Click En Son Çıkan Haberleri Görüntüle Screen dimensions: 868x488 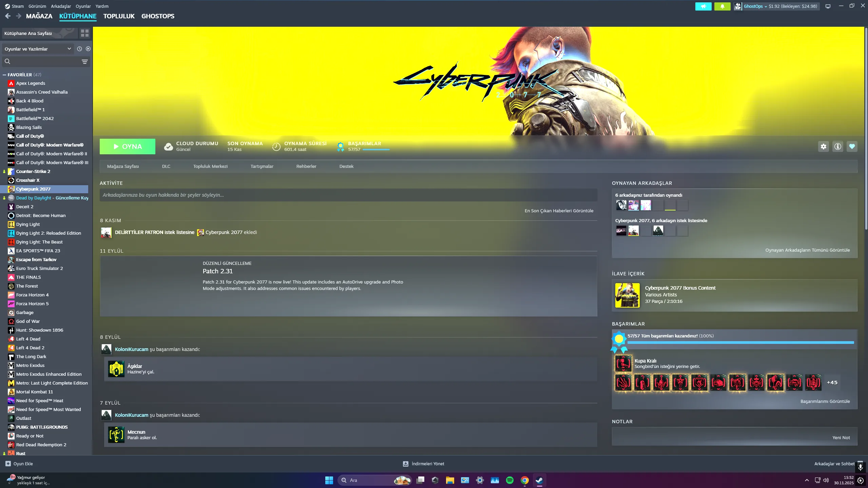point(559,211)
